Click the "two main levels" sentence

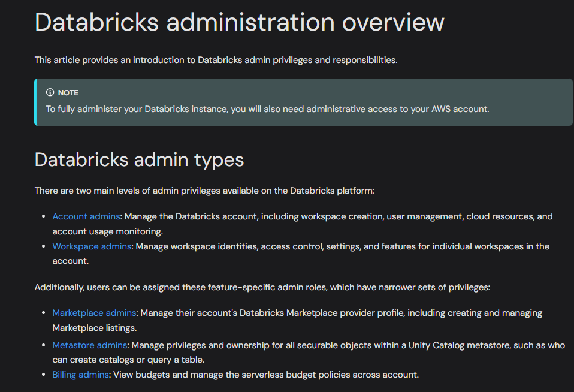(x=204, y=191)
